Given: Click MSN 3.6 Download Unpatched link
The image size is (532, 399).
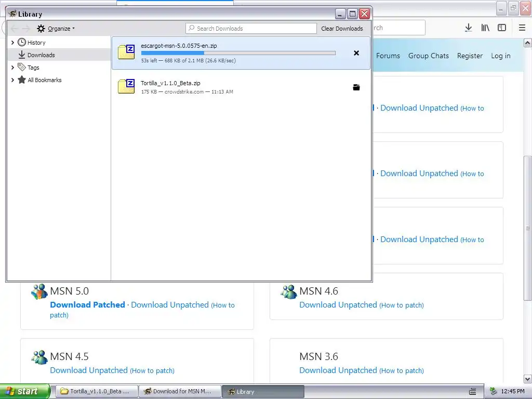Looking at the screenshot, I should coord(338,370).
